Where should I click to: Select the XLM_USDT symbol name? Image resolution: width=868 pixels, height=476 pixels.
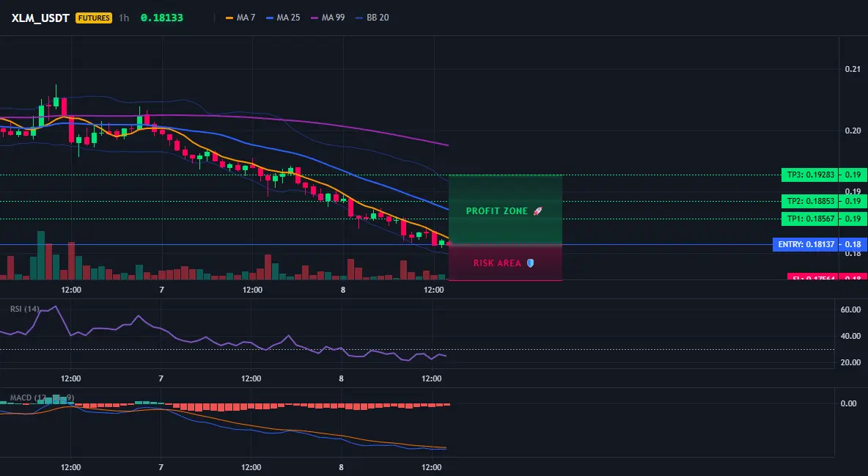pyautogui.click(x=40, y=18)
